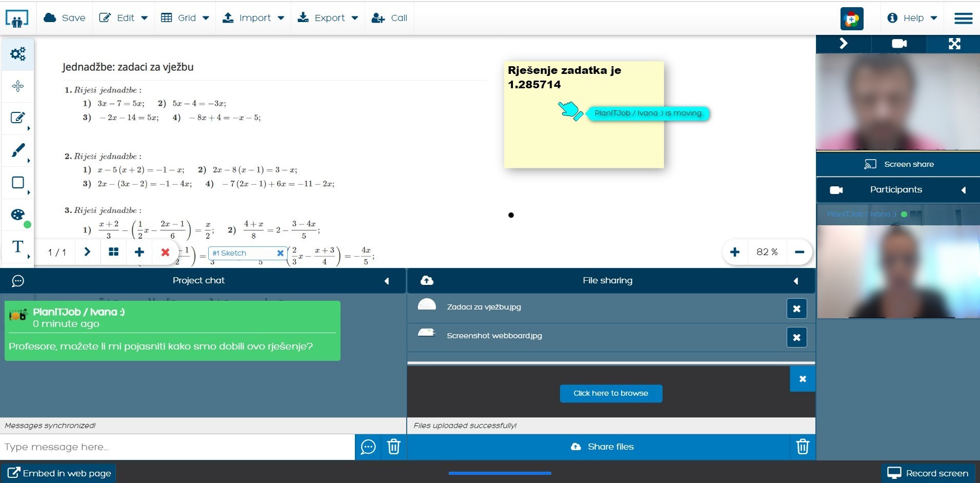Open the Help menu

(912, 18)
